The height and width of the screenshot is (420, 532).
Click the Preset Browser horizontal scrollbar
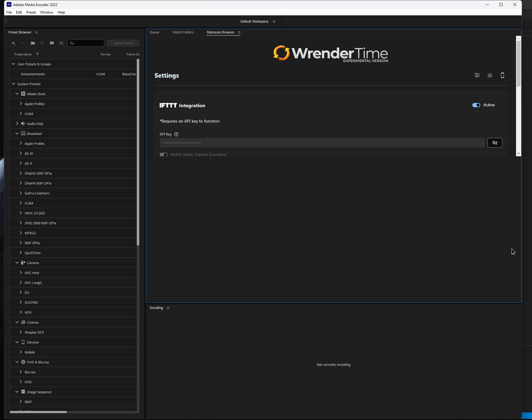coord(38,412)
